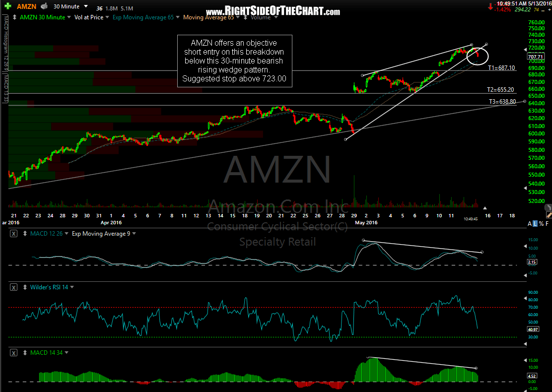Click the T1=687.10 target label
The width and height of the screenshot is (552, 392).
(501, 68)
